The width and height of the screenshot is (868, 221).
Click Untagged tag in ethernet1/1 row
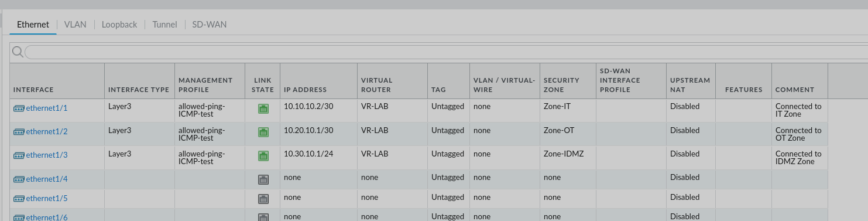448,107
